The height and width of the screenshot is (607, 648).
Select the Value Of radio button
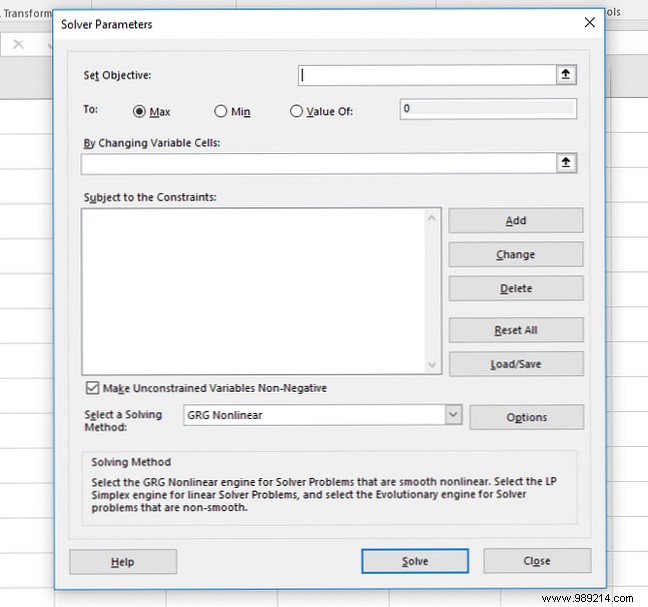pos(296,111)
